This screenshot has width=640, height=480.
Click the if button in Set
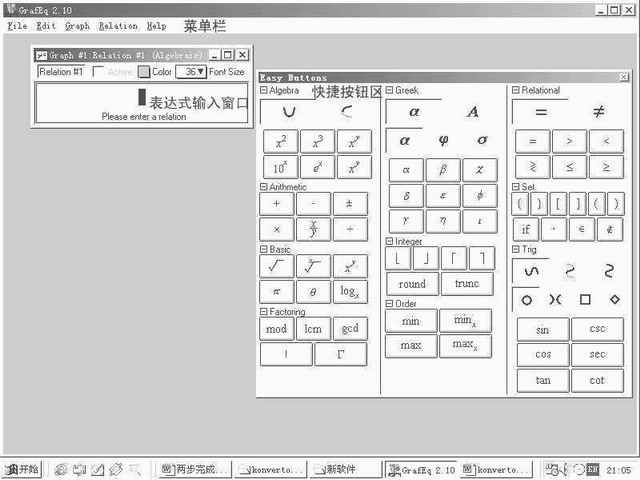point(526,229)
